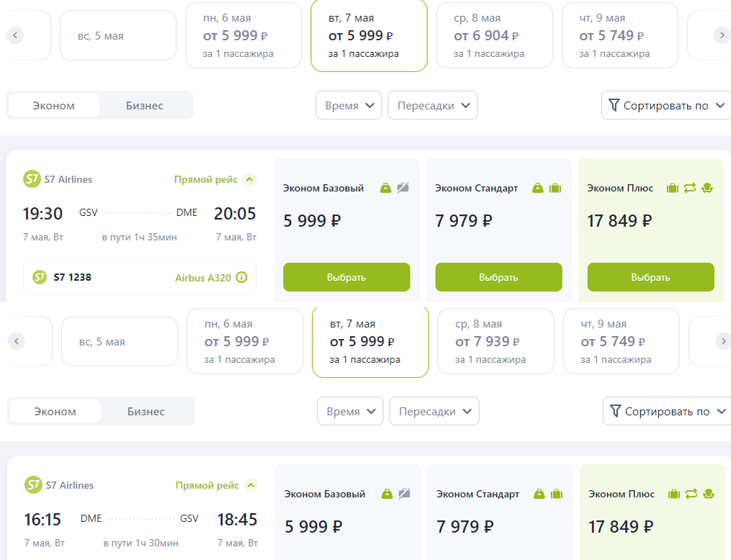Click the 18:45 arrival time

coord(237,519)
